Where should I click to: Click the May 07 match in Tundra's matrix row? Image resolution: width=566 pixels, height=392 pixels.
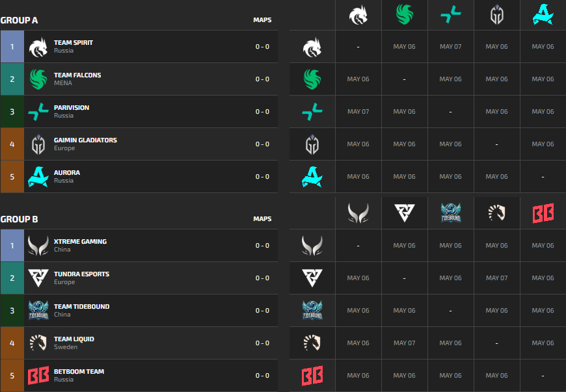(496, 278)
